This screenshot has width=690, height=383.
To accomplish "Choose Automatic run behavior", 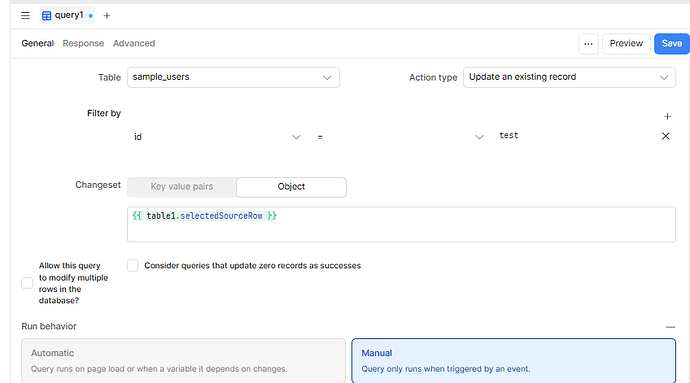I will [184, 361].
